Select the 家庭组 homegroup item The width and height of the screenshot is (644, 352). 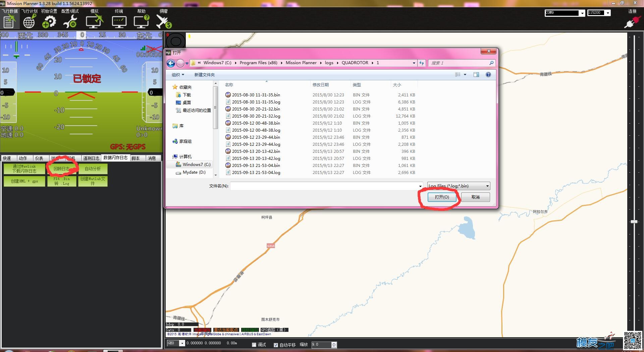(182, 141)
